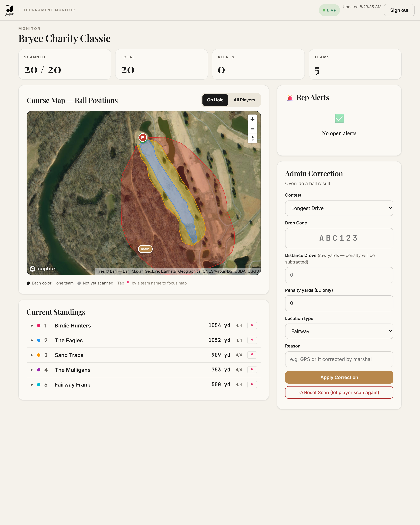The image size is (420, 525).
Task: Focus map on The Eagles with pin icon
Action: pos(252,340)
